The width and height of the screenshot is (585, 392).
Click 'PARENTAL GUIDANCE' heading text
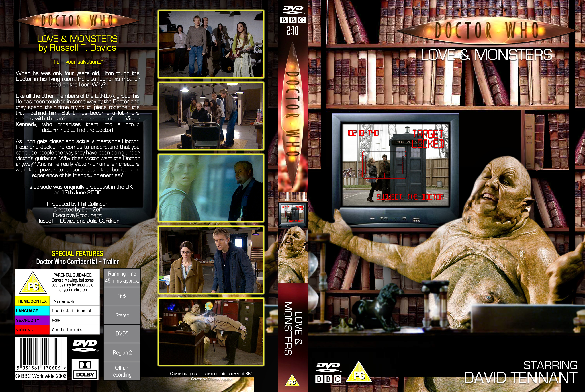click(73, 275)
